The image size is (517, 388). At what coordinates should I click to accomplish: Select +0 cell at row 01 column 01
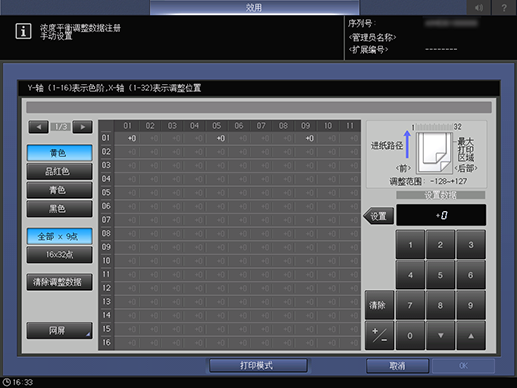[128, 138]
